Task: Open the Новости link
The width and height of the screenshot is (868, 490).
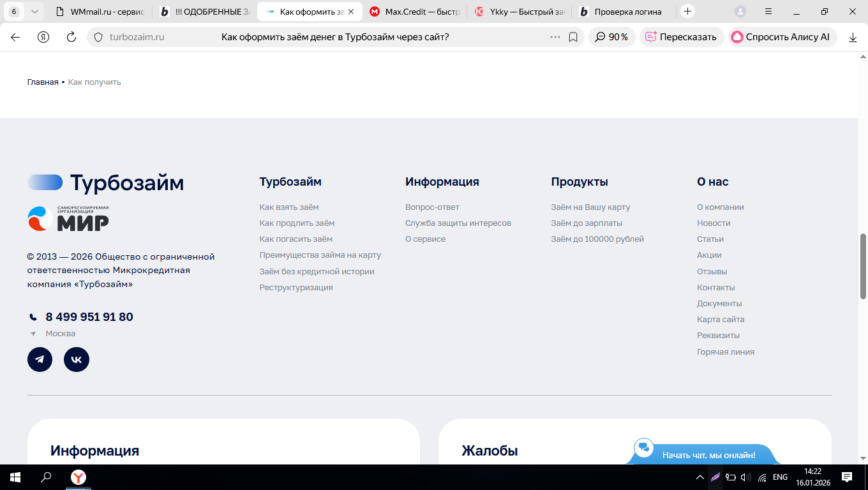Action: point(714,223)
